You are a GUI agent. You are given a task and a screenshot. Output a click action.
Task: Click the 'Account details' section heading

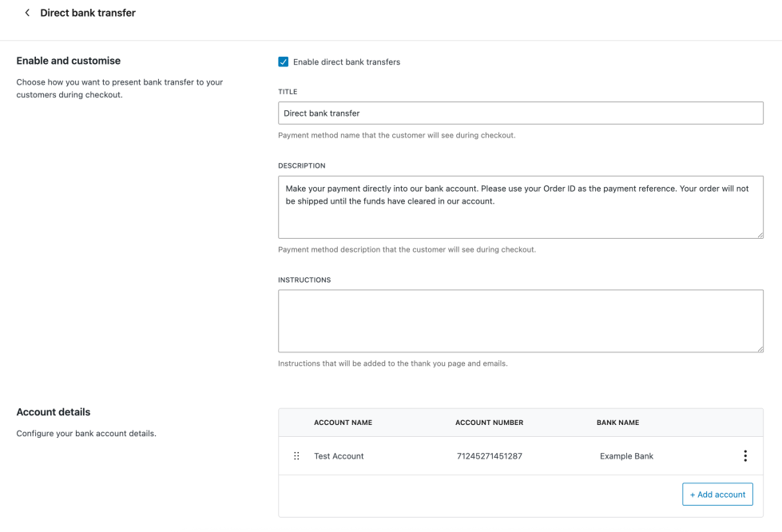54,412
